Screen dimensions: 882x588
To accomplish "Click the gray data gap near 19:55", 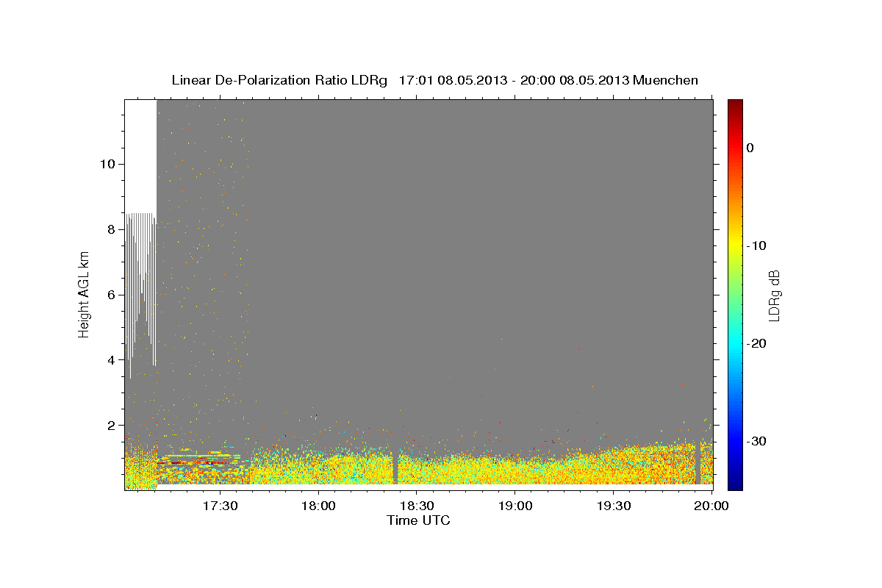I will tap(698, 463).
